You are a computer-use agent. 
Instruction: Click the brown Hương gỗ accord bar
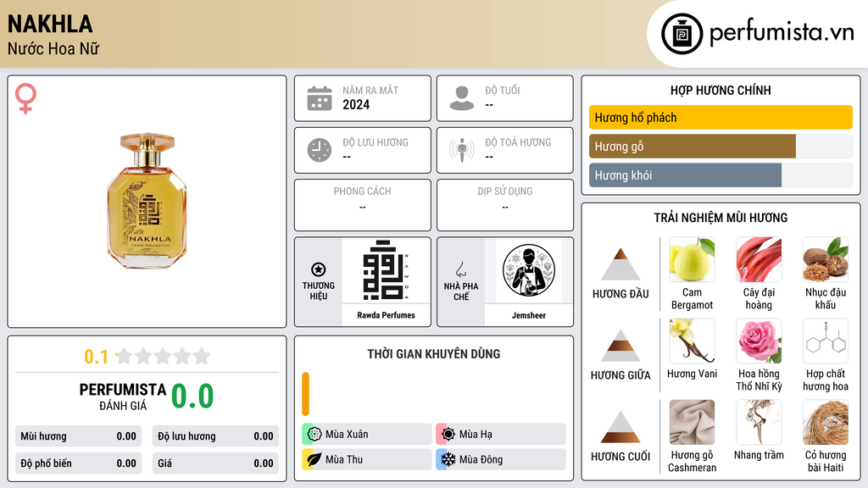(692, 147)
